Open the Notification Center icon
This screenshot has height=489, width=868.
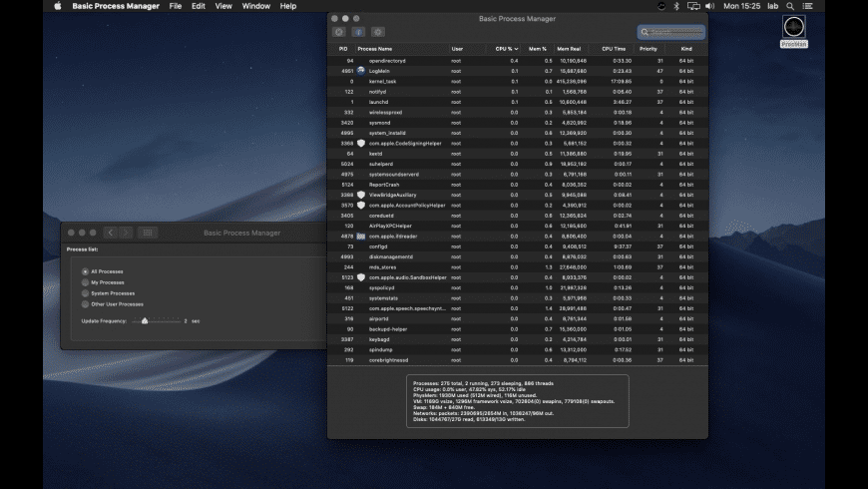(x=808, y=6)
